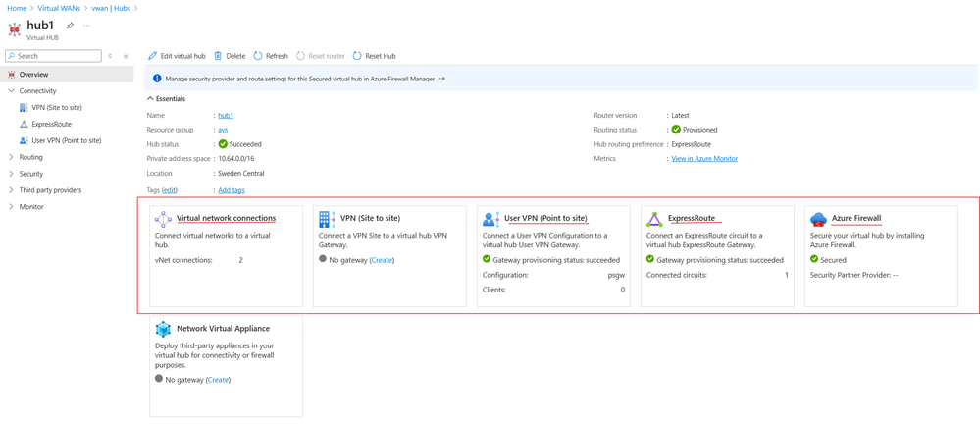Select Overview in the sidebar
This screenshot has height=425, width=980.
click(33, 75)
